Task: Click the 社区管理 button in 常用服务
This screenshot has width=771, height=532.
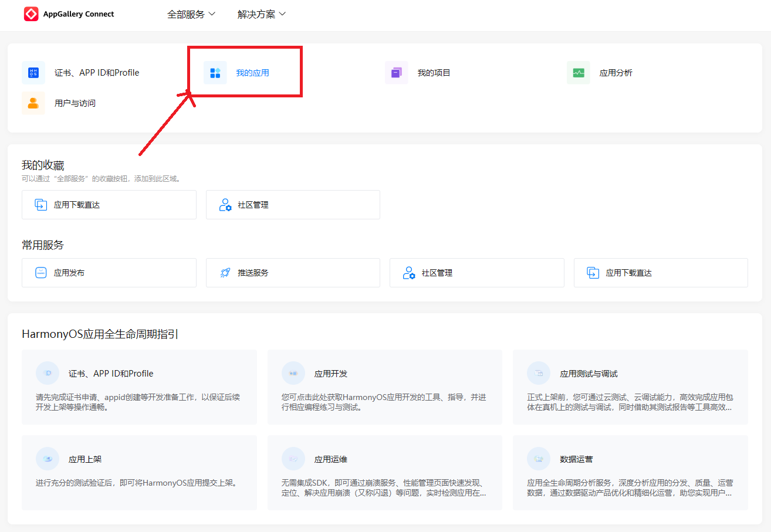Action: click(x=477, y=273)
